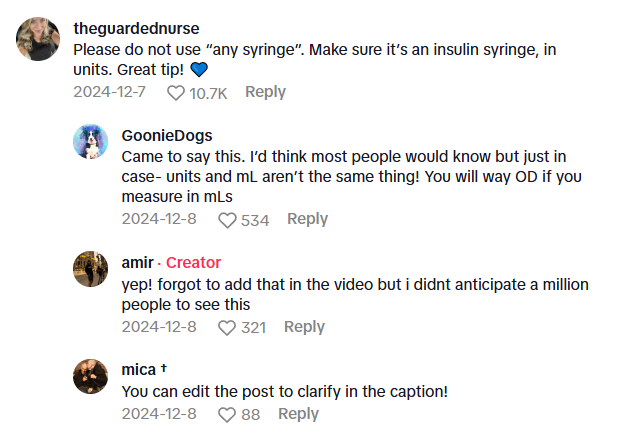Open GoonieDogs' dog avatar

[x=91, y=143]
